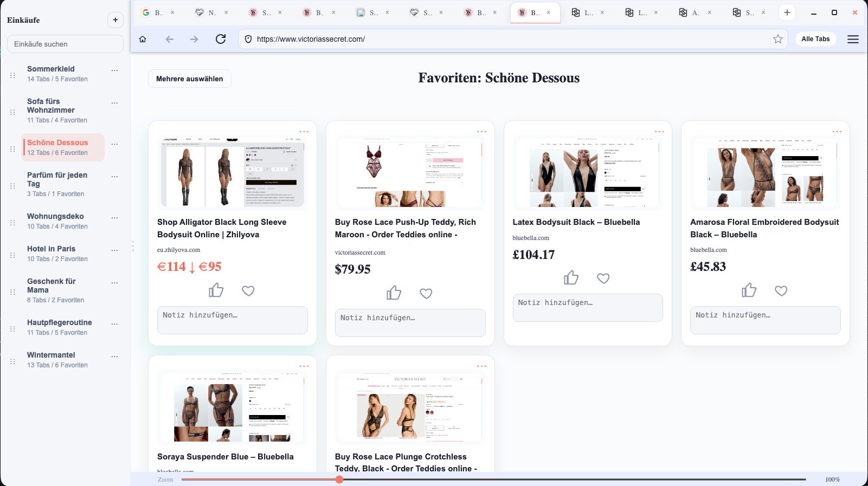Like the Rose Lace Push-Up Teddy
This screenshot has height=486, width=868.
coord(394,293)
